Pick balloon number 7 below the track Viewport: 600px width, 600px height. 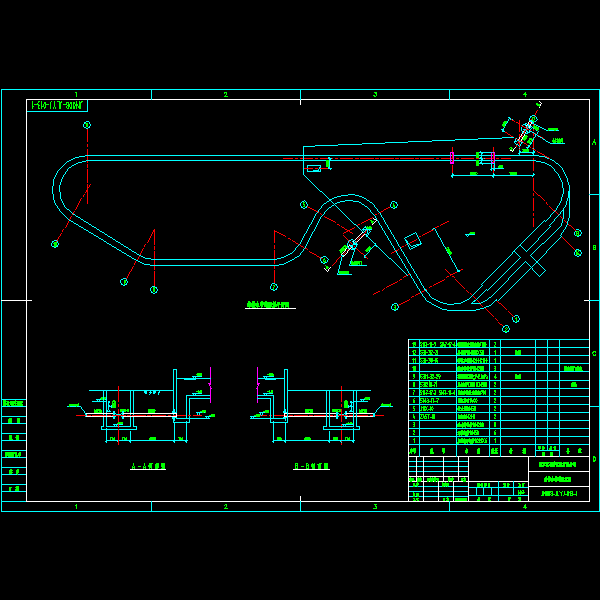(274, 287)
